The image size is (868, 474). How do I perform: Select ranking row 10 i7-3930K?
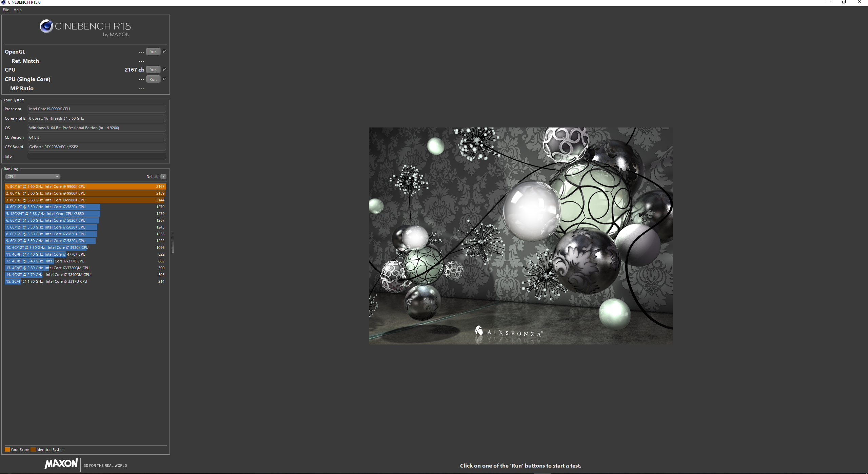click(85, 248)
